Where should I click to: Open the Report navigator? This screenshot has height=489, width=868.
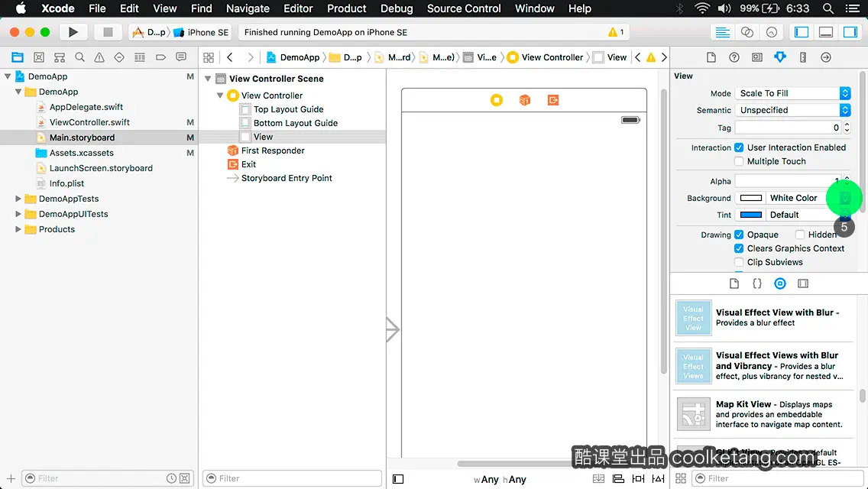tap(181, 57)
